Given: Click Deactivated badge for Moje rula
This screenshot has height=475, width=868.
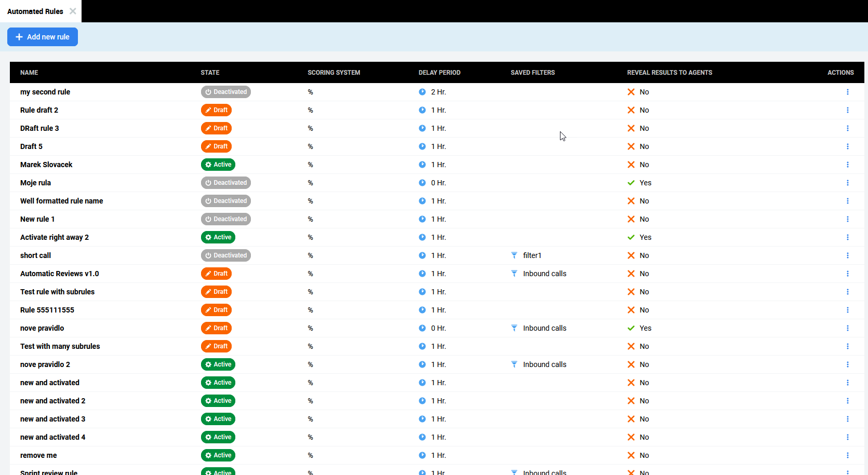Looking at the screenshot, I should tap(226, 183).
